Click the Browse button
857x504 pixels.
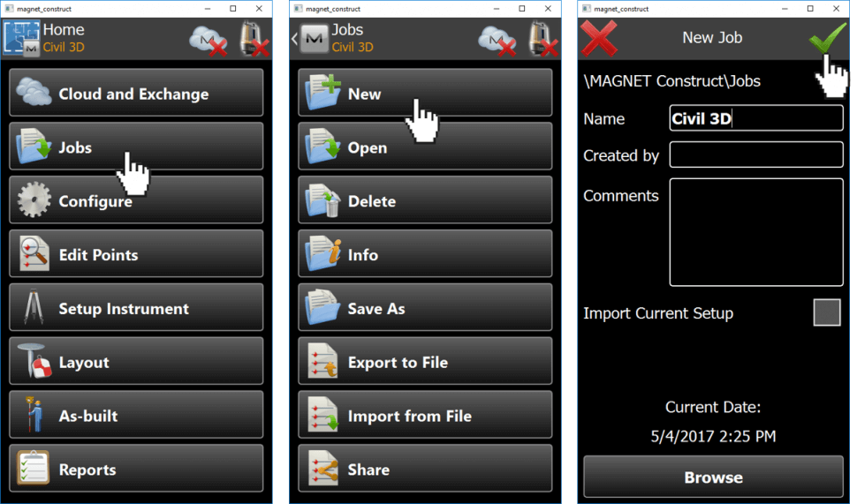[713, 477]
